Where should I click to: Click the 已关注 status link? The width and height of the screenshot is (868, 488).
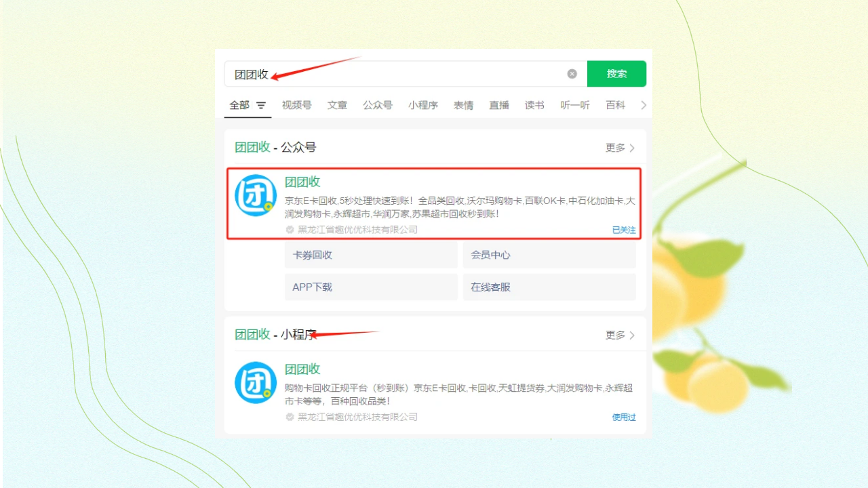(x=624, y=230)
